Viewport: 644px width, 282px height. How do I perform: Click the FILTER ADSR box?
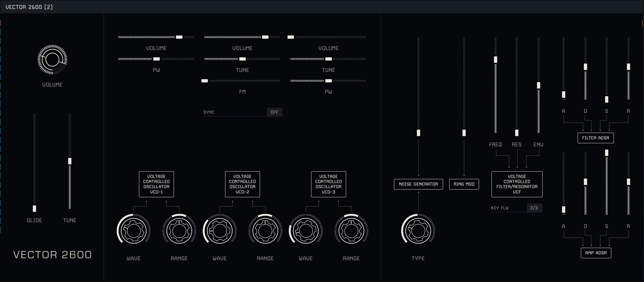[x=595, y=138]
